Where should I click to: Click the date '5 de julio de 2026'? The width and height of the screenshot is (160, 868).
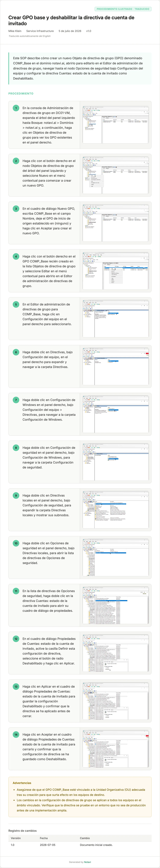pos(70,31)
